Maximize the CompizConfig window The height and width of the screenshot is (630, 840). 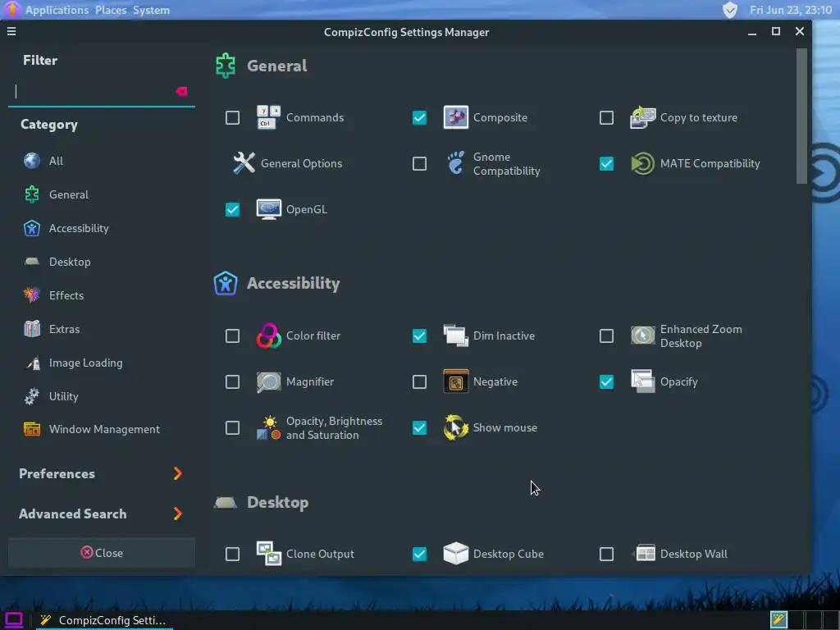point(776,32)
